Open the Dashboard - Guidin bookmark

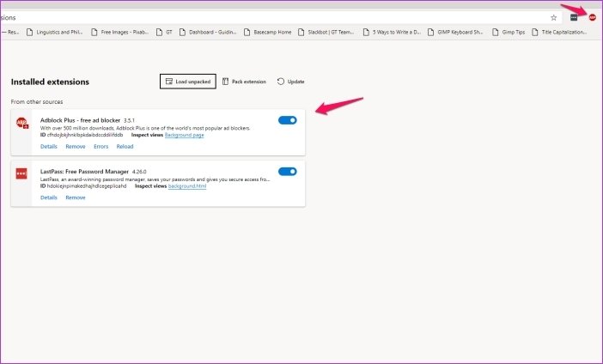pyautogui.click(x=208, y=33)
